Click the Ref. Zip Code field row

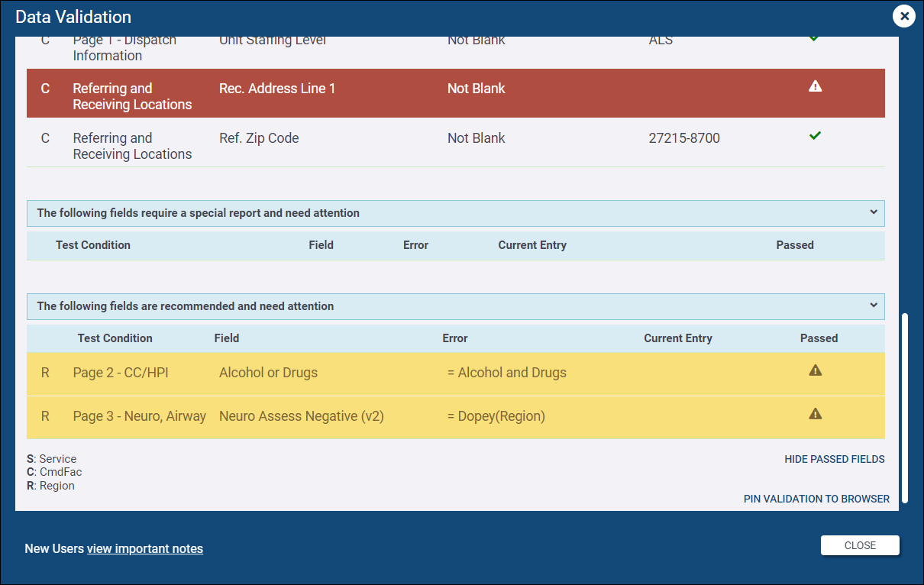456,142
